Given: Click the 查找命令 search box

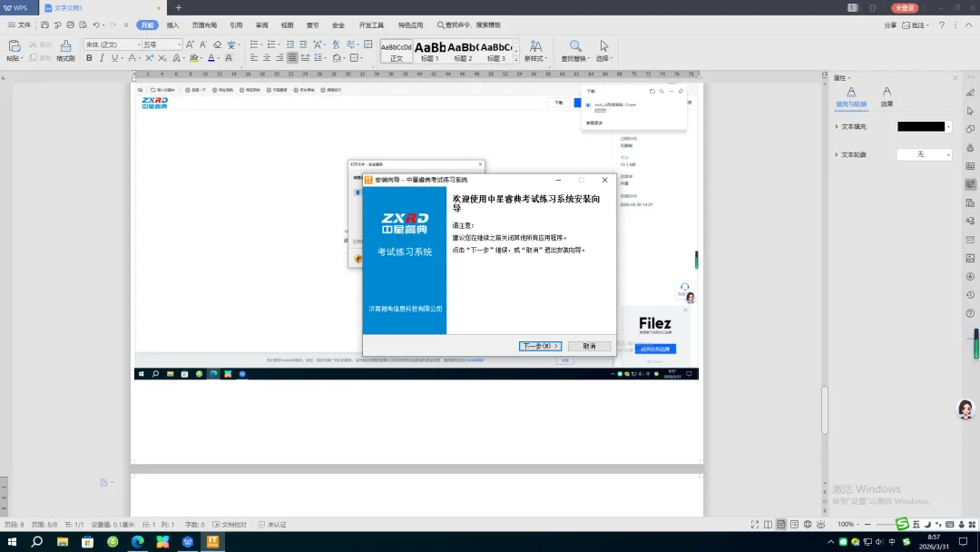Looking at the screenshot, I should (469, 25).
